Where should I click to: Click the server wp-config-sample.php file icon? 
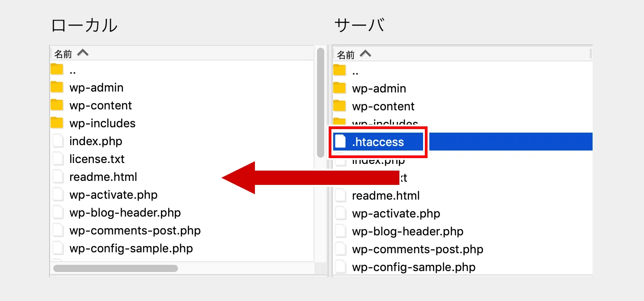pyautogui.click(x=341, y=267)
